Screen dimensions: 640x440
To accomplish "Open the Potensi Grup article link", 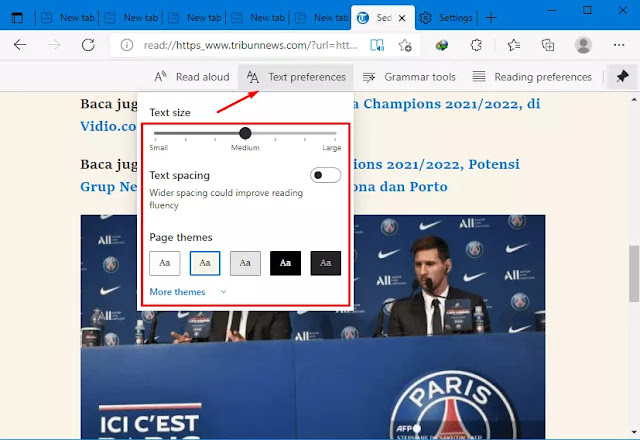I will 436,164.
